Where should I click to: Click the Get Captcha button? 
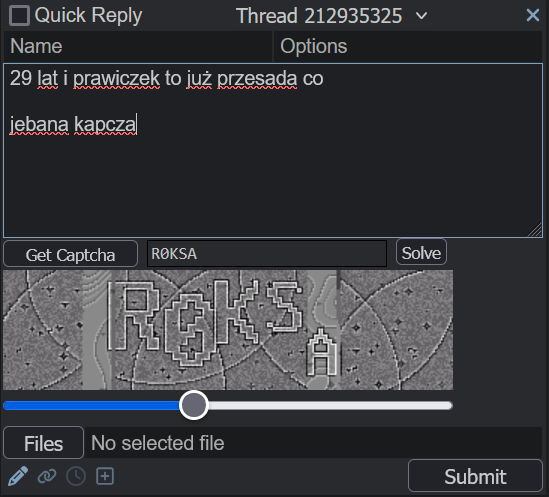tap(70, 254)
